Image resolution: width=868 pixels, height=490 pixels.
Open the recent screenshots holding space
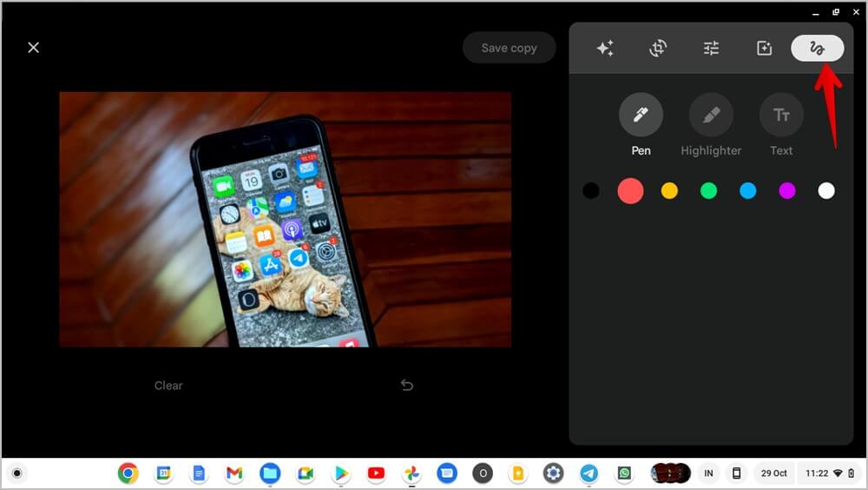point(670,473)
